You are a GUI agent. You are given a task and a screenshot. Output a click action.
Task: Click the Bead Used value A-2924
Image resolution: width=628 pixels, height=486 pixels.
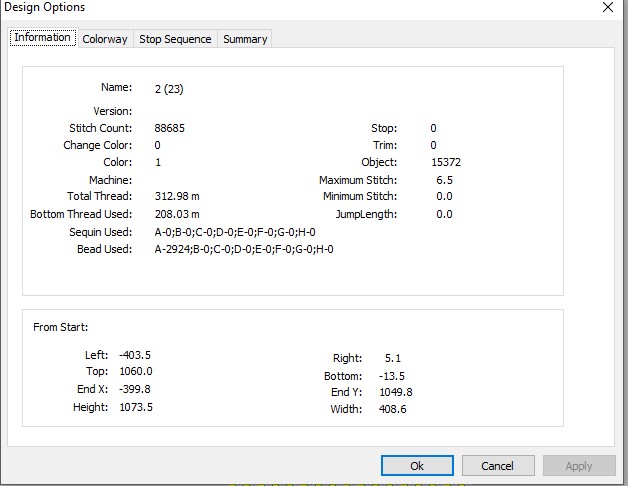point(244,250)
